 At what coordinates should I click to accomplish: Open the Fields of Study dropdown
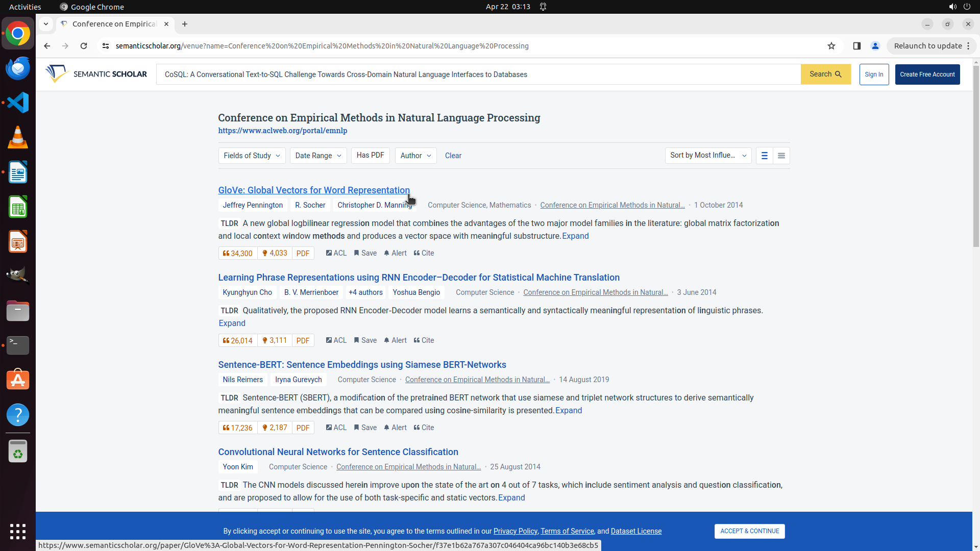point(252,156)
